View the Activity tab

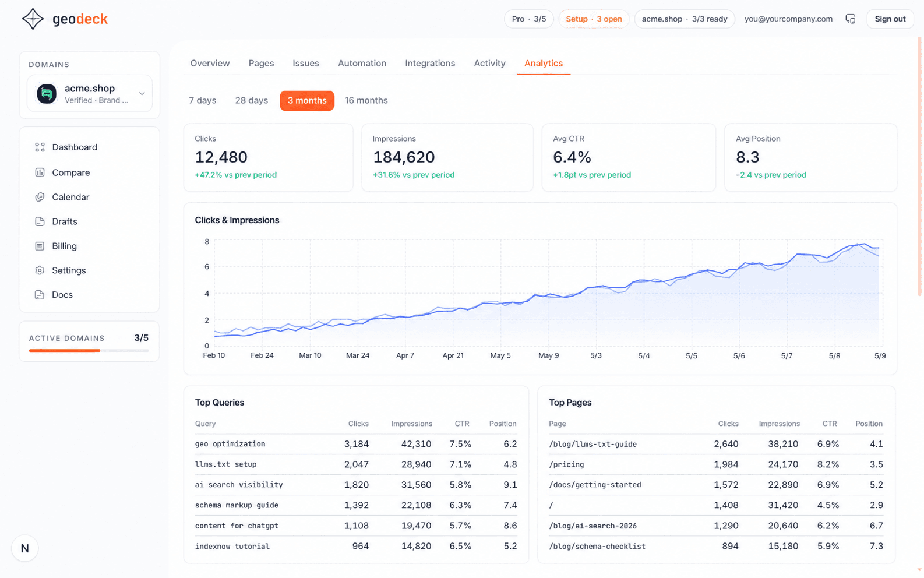click(489, 63)
